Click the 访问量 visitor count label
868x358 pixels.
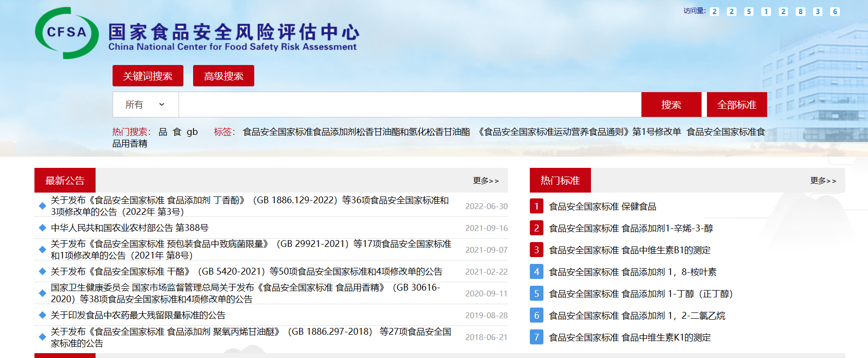pos(694,11)
